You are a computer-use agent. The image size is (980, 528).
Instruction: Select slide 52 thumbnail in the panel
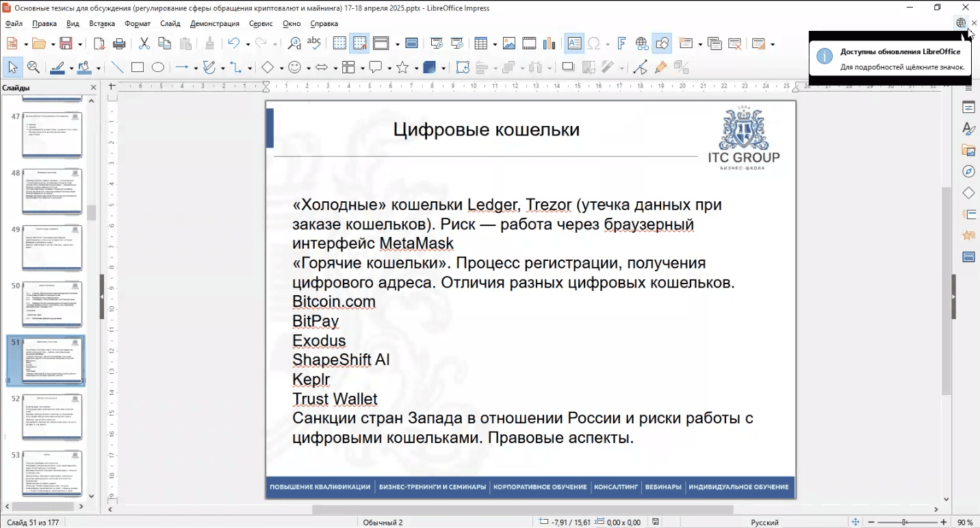52,416
